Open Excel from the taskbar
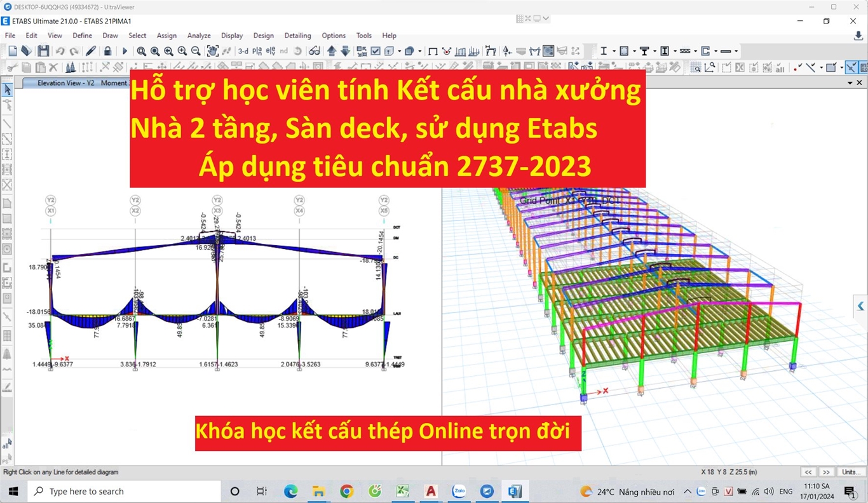Viewport: 868px width, 503px height. pos(402,491)
